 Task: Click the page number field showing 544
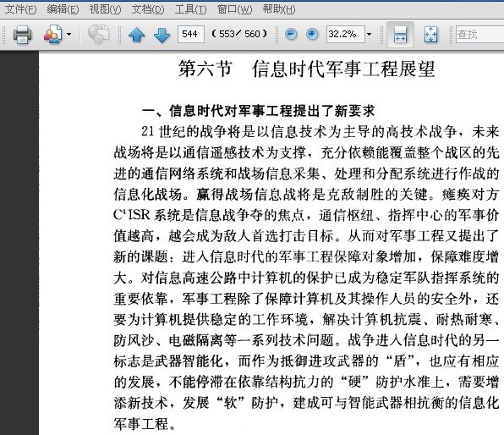(191, 34)
